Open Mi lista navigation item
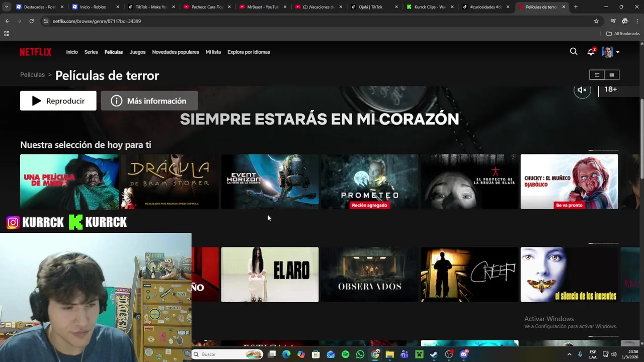This screenshot has width=644, height=362. [x=213, y=52]
